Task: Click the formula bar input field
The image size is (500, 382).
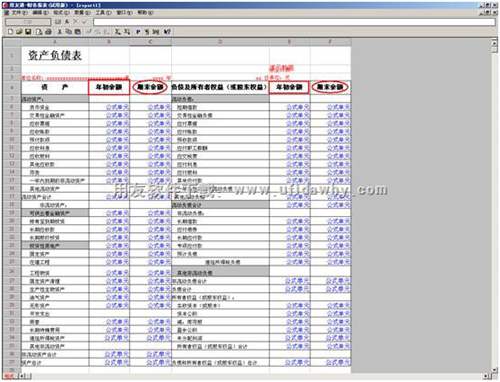Action: pos(294,22)
